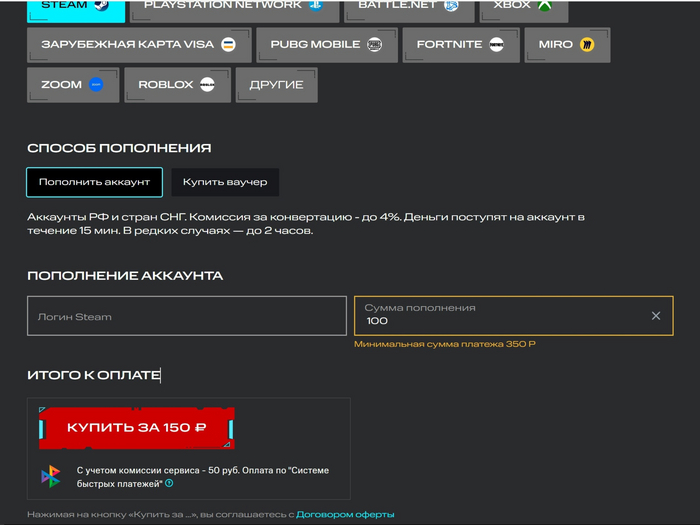Click the Аккаунты РФ и стран СНГ description
The height and width of the screenshot is (525, 700).
tap(306, 224)
